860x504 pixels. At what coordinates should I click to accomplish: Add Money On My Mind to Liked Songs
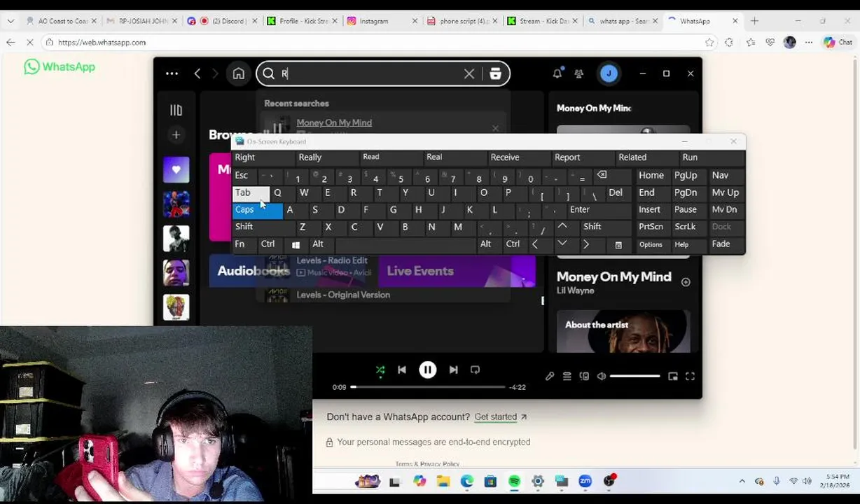tap(686, 282)
